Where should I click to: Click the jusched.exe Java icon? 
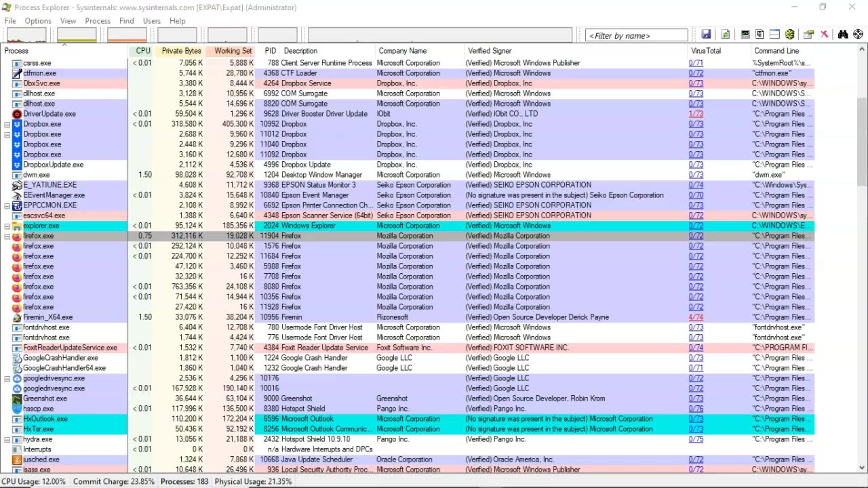pos(18,460)
